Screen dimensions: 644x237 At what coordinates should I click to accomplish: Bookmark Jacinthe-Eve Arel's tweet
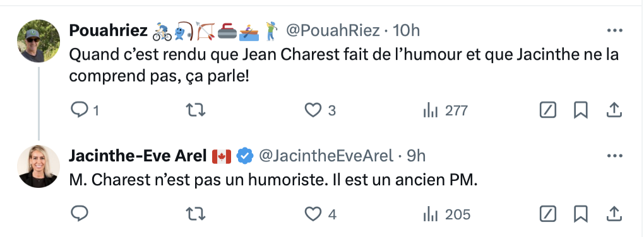pos(581,214)
